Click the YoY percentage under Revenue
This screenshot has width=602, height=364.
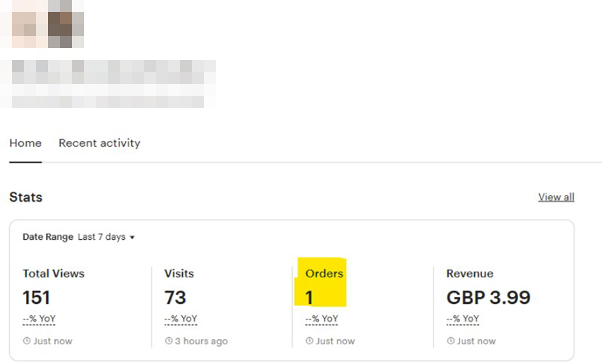pos(463,319)
